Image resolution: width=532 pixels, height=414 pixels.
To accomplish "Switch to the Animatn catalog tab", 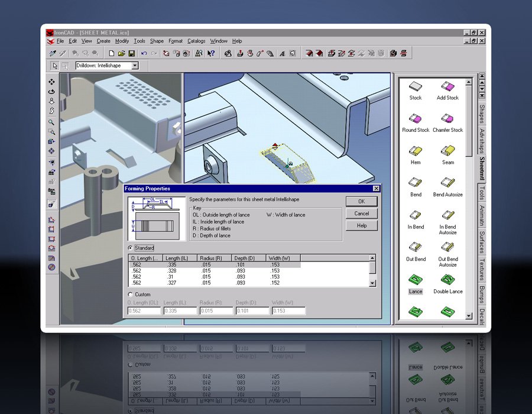I will (481, 215).
